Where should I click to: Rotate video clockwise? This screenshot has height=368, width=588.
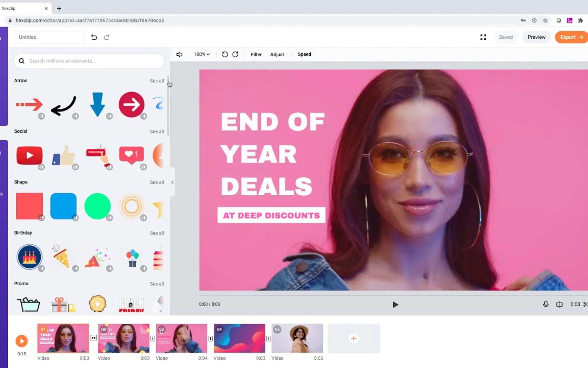coord(235,54)
